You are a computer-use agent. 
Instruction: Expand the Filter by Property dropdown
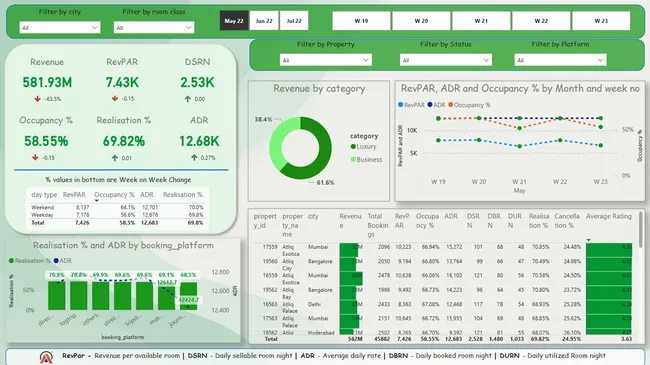[x=325, y=60]
